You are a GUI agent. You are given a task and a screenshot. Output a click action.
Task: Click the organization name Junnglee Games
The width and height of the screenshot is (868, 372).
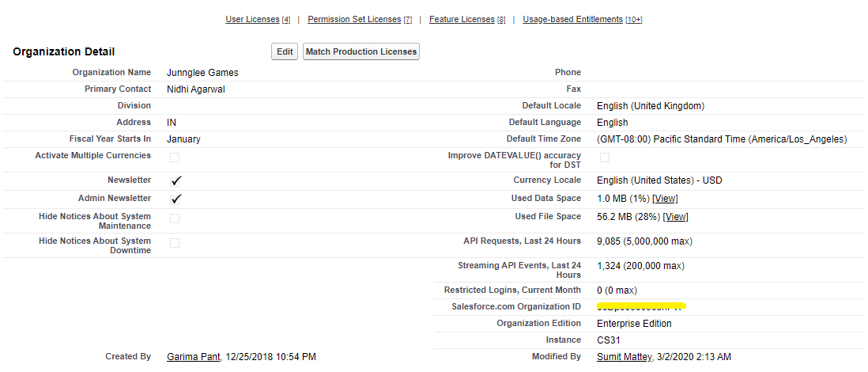tap(202, 73)
